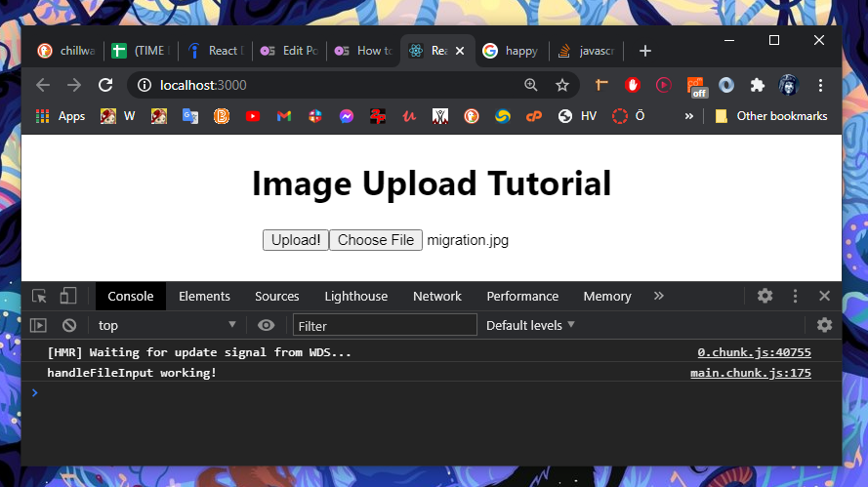Viewport: 868px width, 487px height.
Task: Clear the console
Action: pos(69,325)
